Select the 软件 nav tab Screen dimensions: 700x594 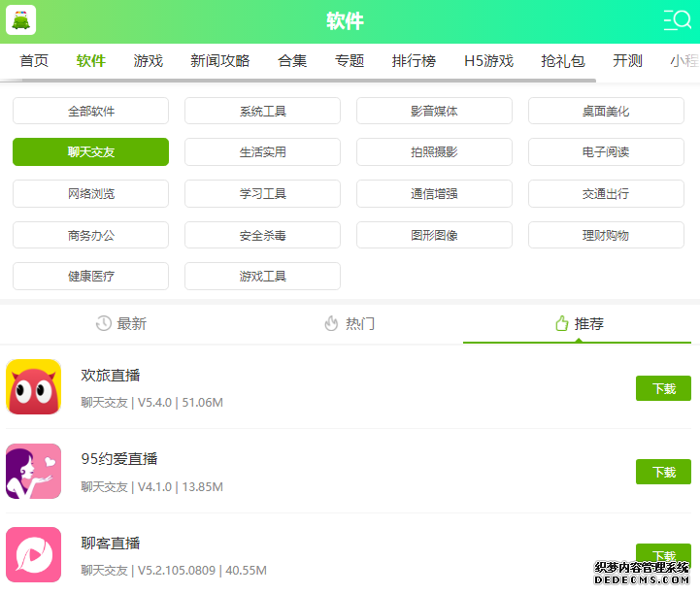coord(91,61)
